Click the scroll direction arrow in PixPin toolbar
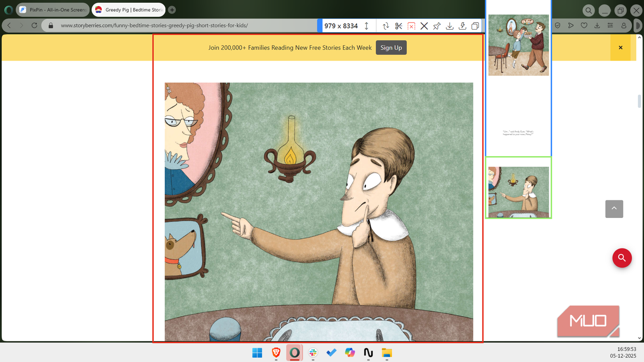The height and width of the screenshot is (362, 644). point(366,26)
